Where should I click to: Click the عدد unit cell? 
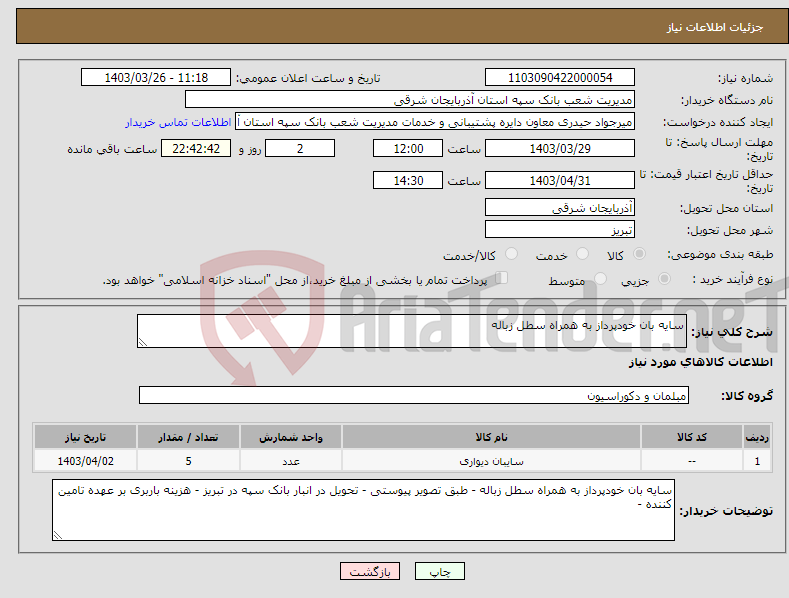(291, 461)
